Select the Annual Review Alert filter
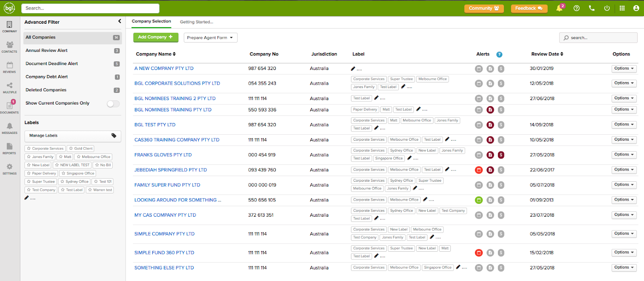Viewport: 644px width, 281px height. (47, 51)
